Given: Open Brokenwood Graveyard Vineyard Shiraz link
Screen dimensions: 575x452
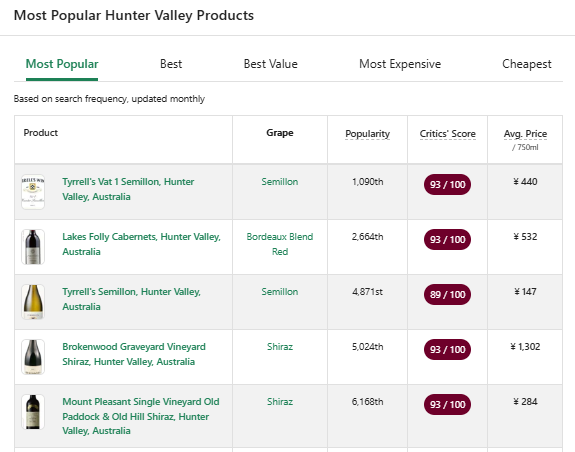Looking at the screenshot, I should pyautogui.click(x=134, y=354).
